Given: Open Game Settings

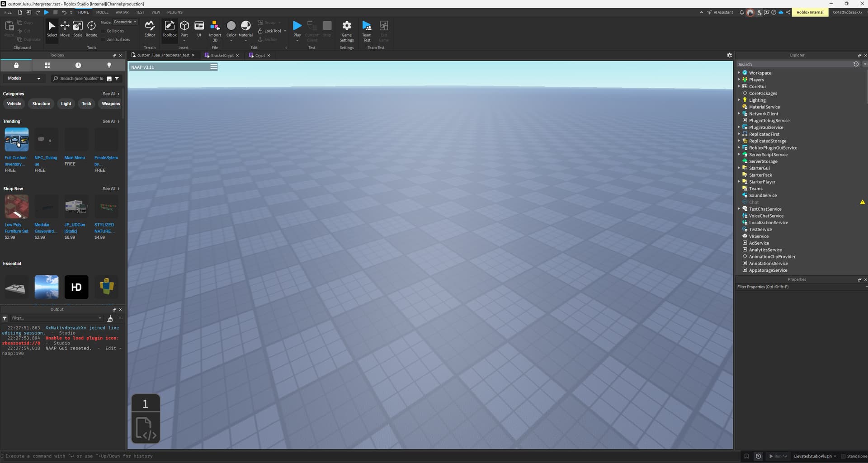Looking at the screenshot, I should pos(346,28).
